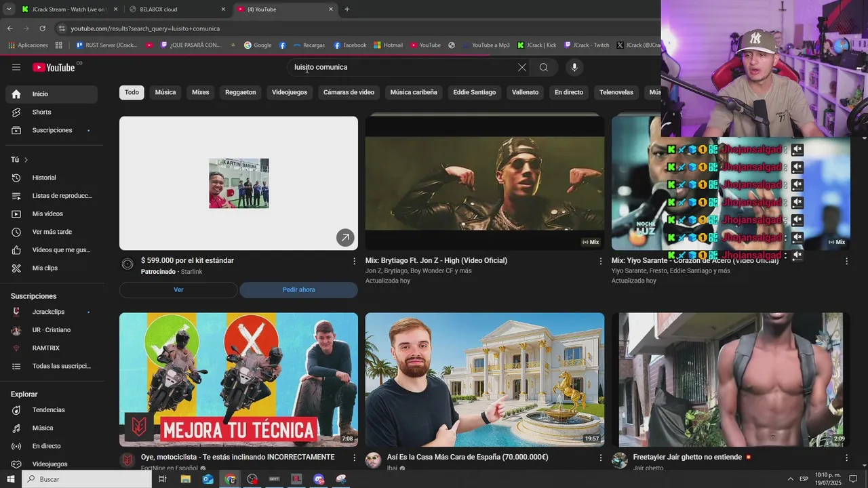Open Listas de reproducción in sidebar
This screenshot has width=868, height=488.
52,196
